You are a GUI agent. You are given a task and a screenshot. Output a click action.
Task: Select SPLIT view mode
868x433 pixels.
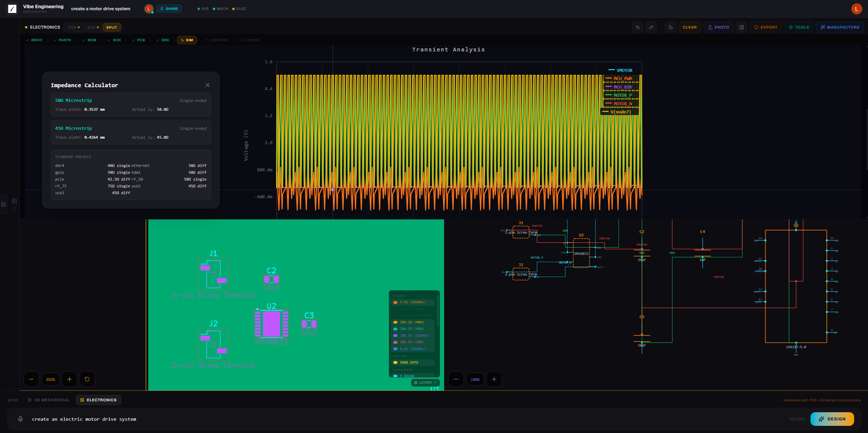point(111,27)
